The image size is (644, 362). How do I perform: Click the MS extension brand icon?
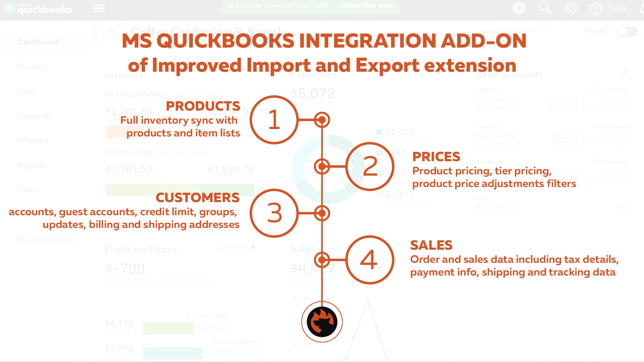[x=322, y=321]
